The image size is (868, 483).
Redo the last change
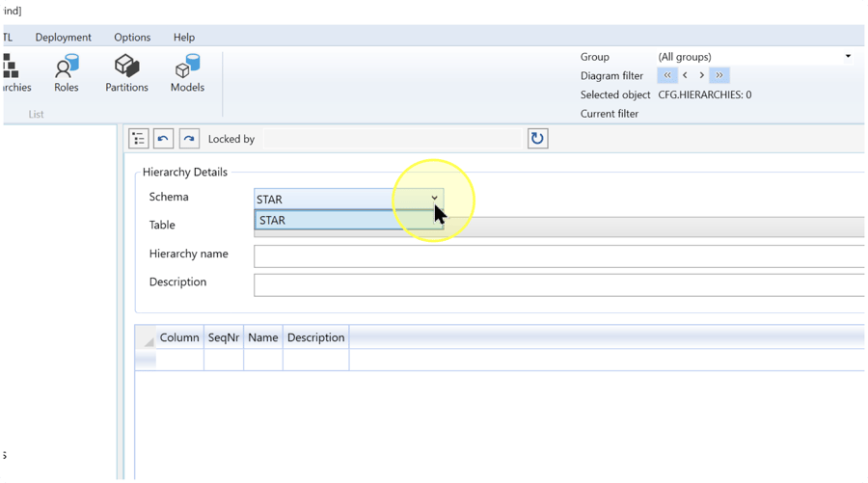[x=189, y=138]
